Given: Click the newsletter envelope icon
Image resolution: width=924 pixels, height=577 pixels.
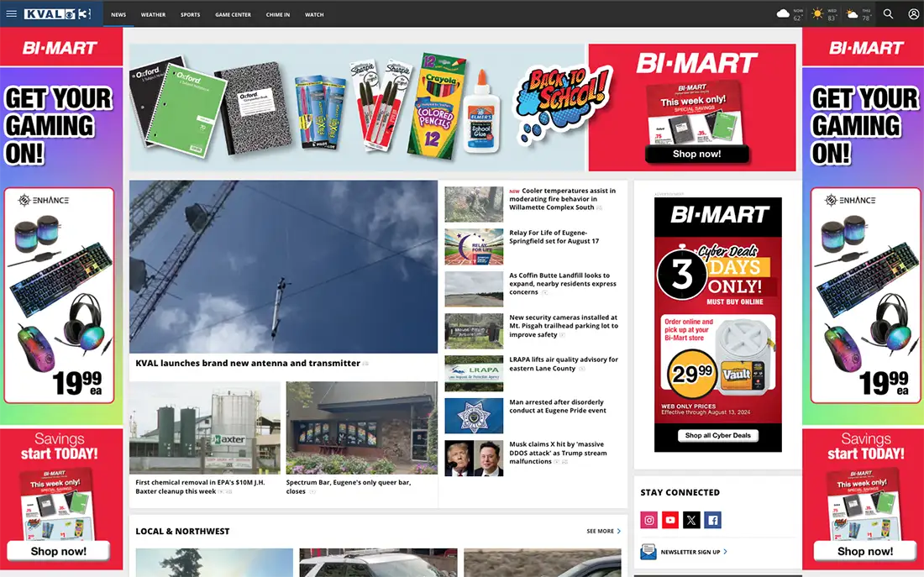Looking at the screenshot, I should tap(648, 552).
